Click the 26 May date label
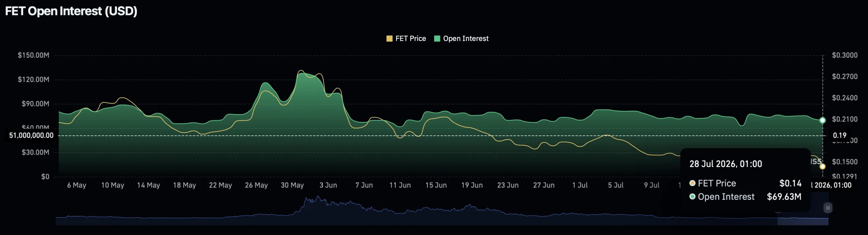The image size is (868, 235). 256,185
